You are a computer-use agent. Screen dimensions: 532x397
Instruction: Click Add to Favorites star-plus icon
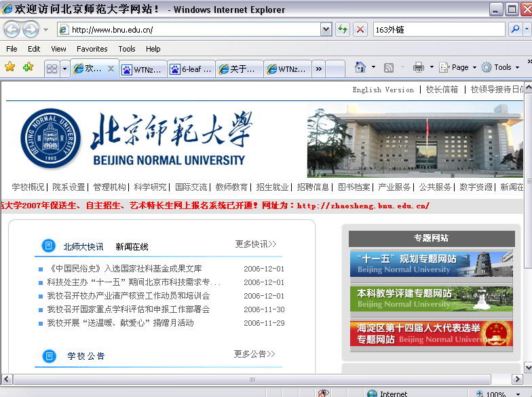[28, 67]
